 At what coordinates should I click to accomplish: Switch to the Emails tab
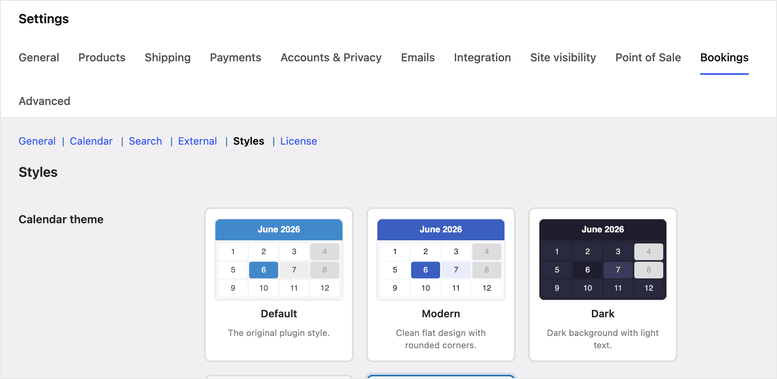[418, 57]
